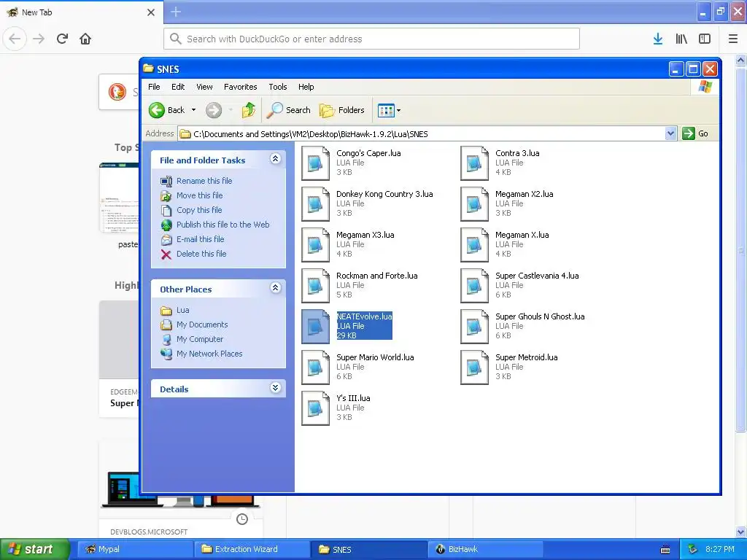Open the Lua folder in Other Places
This screenshot has width=747, height=560.
(182, 310)
